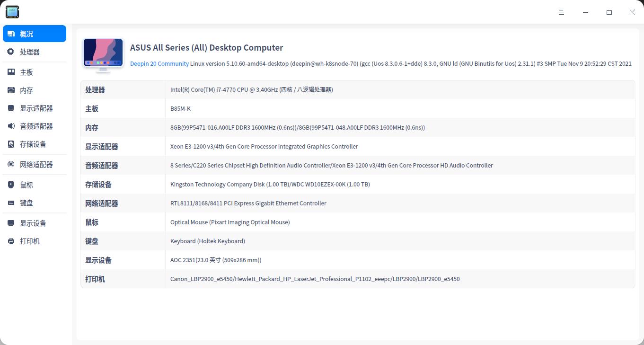Click 网络适配器 label in the overview table
The width and height of the screenshot is (644, 345).
coord(102,203)
